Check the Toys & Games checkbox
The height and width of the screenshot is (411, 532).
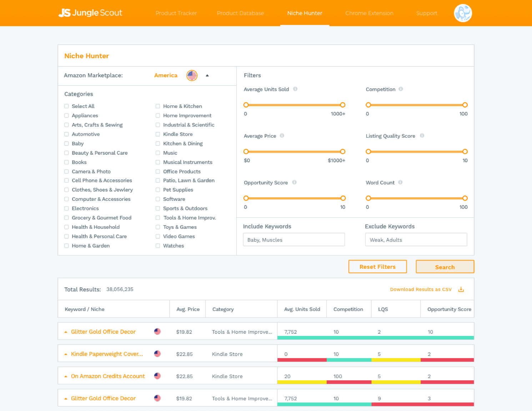point(158,227)
